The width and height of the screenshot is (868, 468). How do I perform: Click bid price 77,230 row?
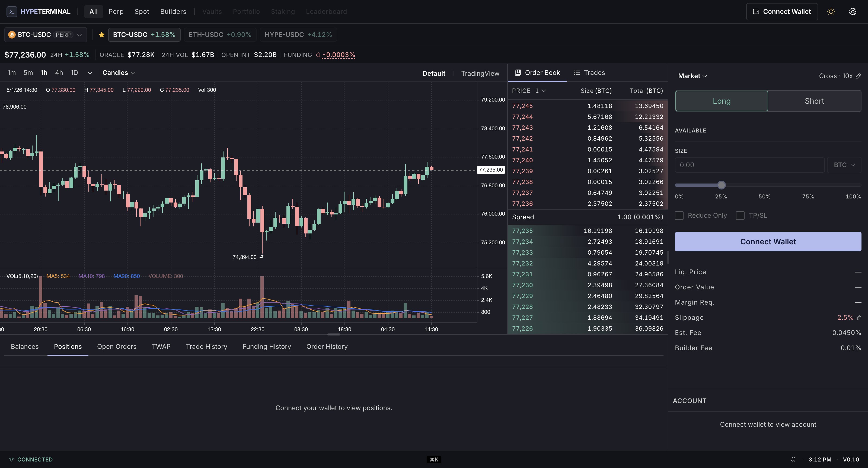[587, 285]
